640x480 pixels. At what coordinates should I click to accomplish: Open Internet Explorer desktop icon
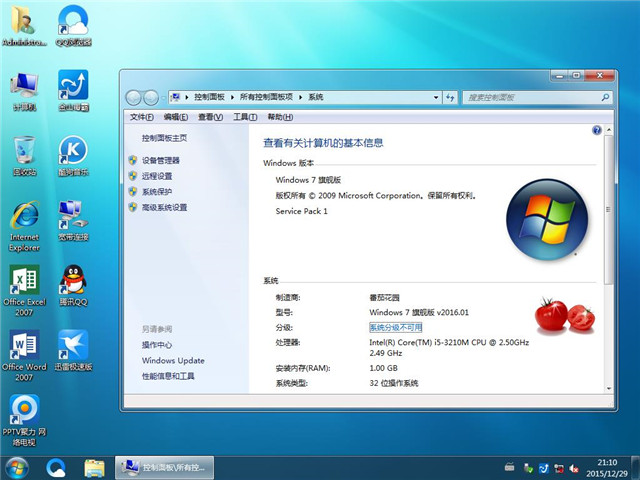tap(24, 226)
